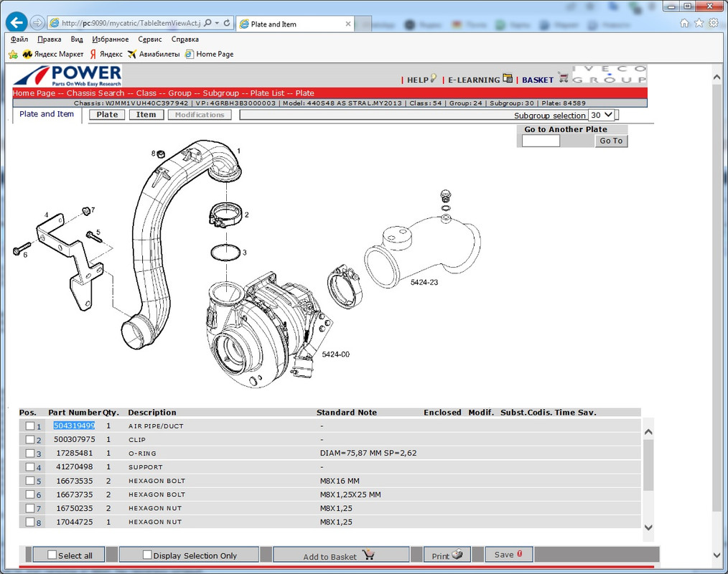
Task: Click the Go To button
Action: (x=611, y=141)
